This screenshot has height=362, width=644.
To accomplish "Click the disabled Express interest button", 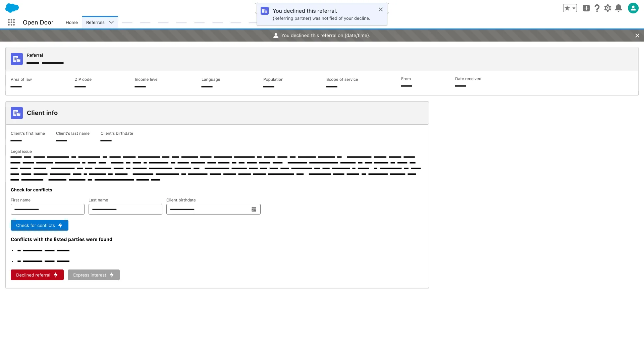I will tap(94, 275).
